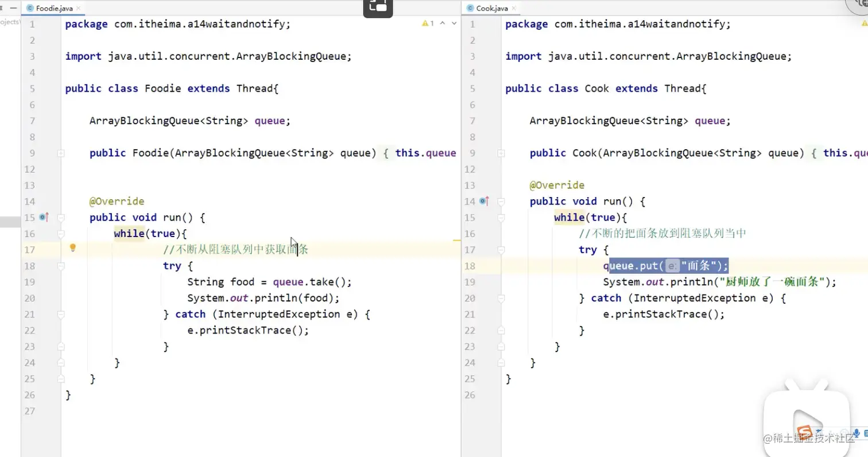Viewport: 868px width, 457px height.
Task: Collapse the catch block in Foodie.java
Action: tap(61, 314)
